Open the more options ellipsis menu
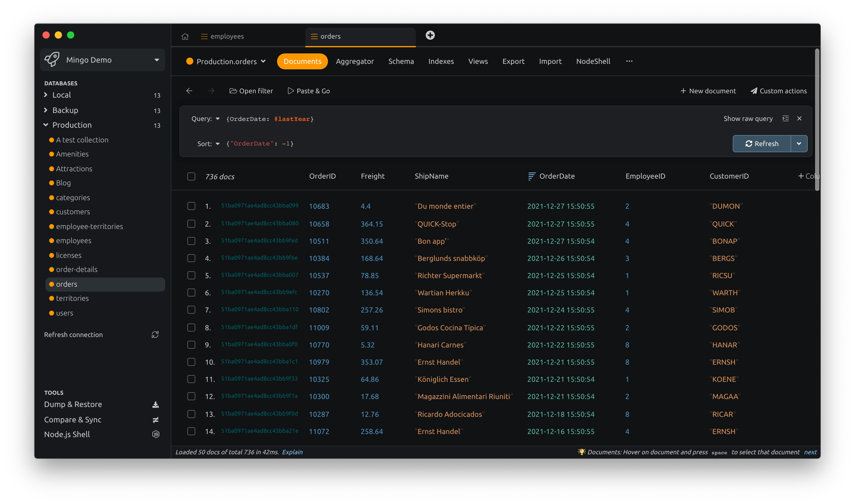 (629, 61)
